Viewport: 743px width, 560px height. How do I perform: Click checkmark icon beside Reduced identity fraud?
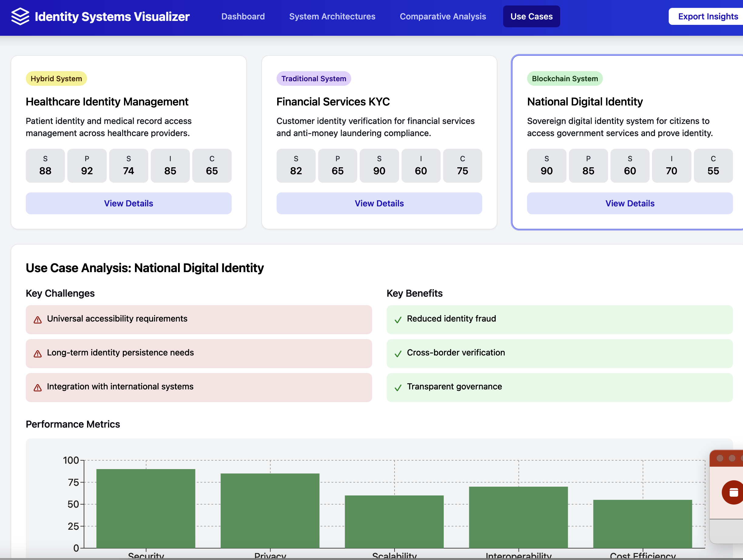tap(398, 320)
